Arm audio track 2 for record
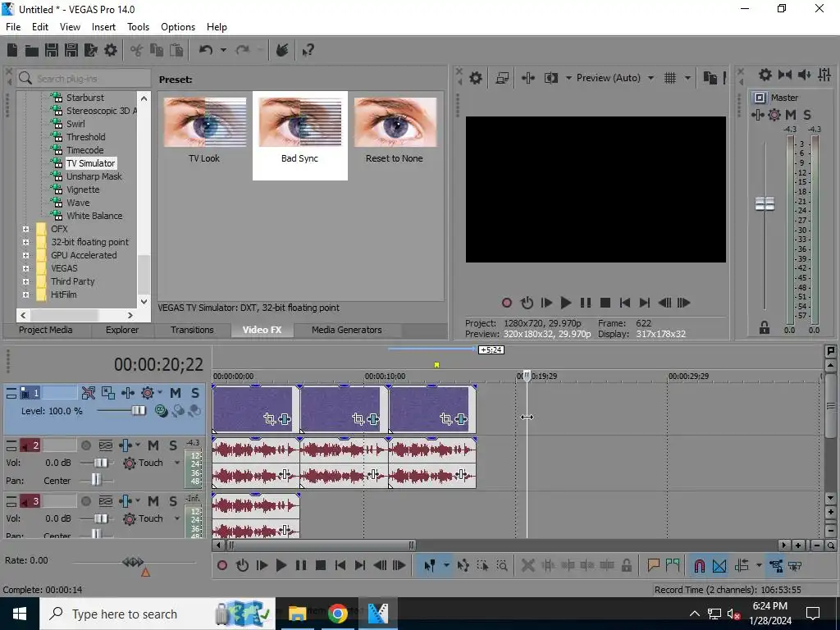Viewport: 840px width, 630px height. (x=85, y=445)
